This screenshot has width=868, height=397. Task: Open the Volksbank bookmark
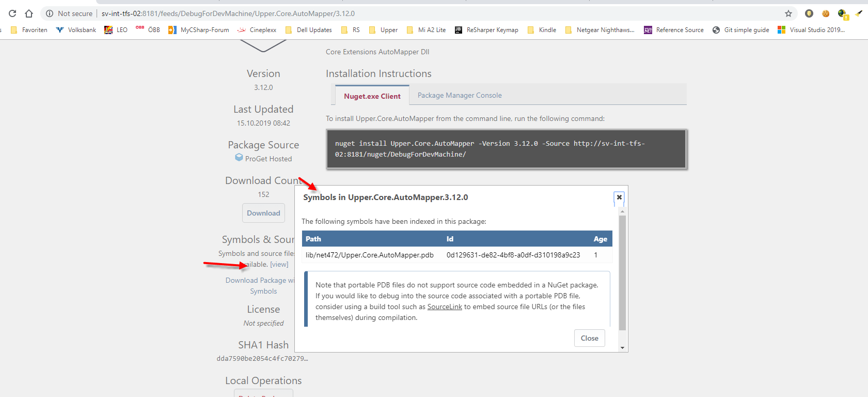(x=76, y=30)
